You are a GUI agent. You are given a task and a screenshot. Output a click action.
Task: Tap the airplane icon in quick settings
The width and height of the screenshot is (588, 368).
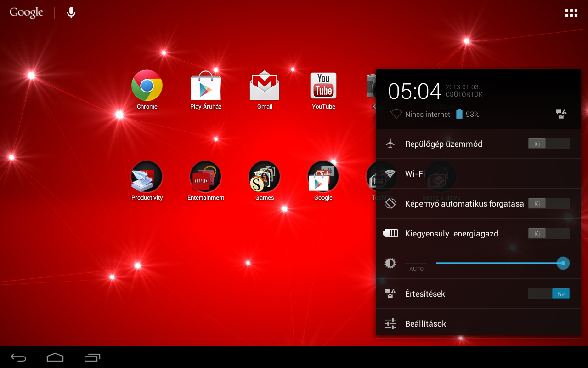coord(390,144)
